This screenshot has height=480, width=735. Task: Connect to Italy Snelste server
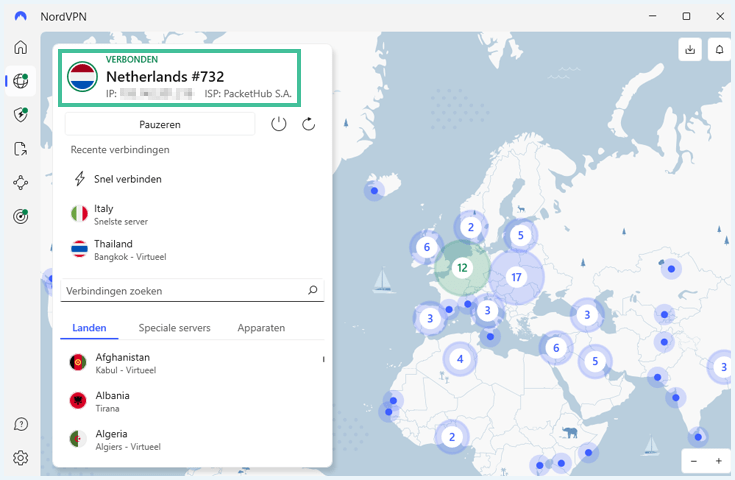point(192,214)
